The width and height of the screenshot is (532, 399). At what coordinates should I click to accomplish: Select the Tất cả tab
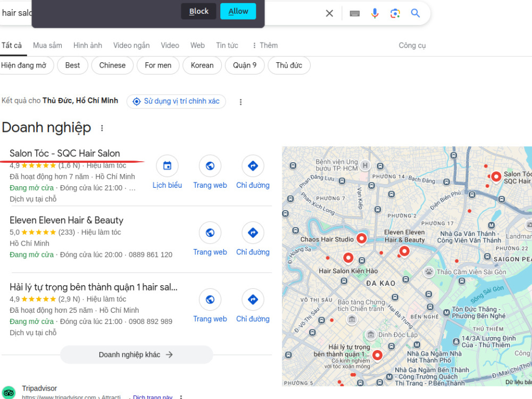[12, 45]
